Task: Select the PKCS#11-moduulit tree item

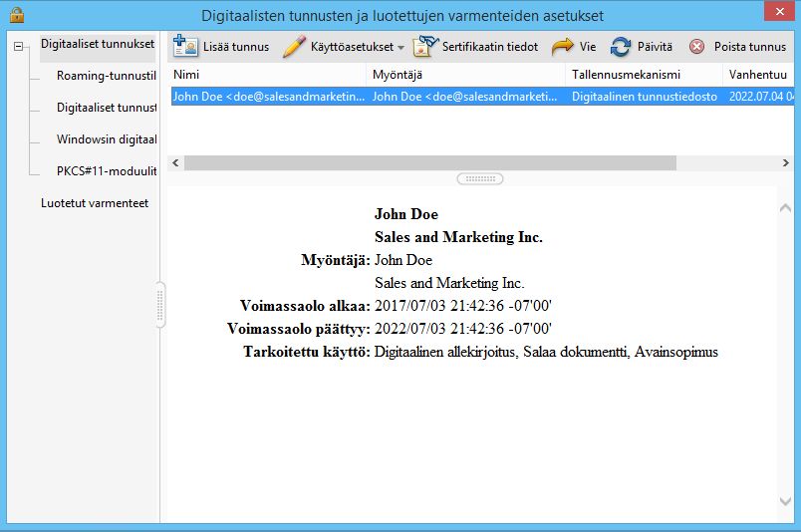Action: pos(107,171)
